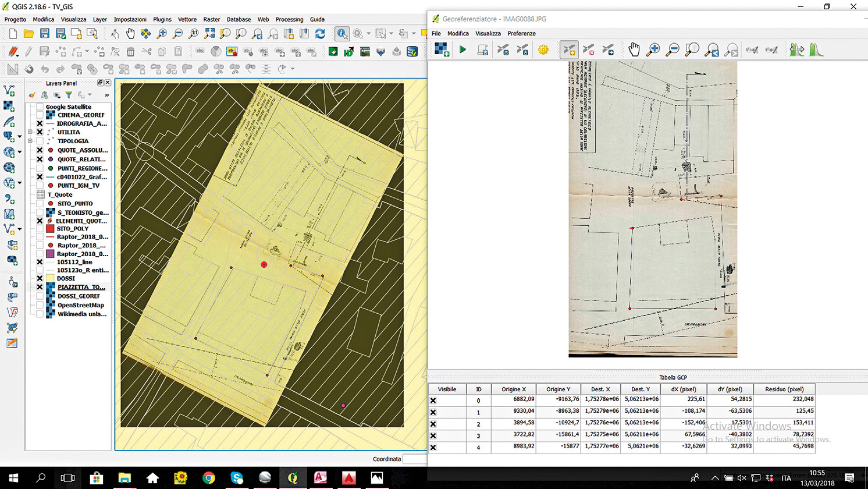Open Georeferencer Preferenze menu

tap(521, 33)
